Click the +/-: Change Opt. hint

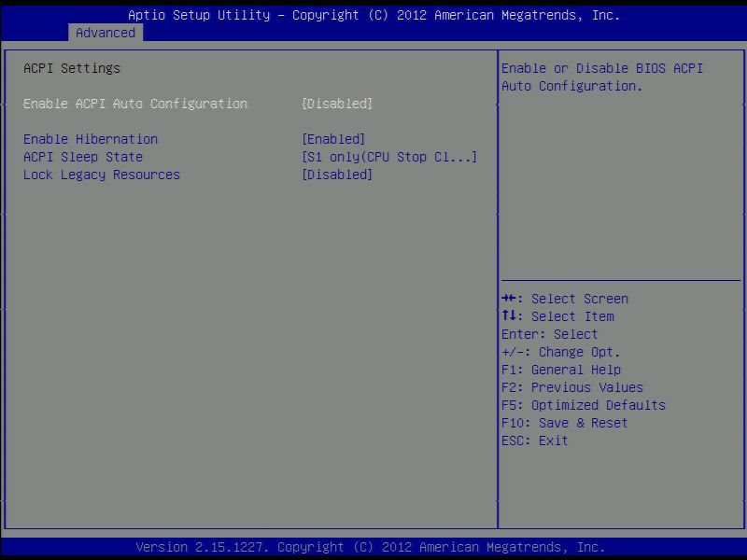click(561, 352)
